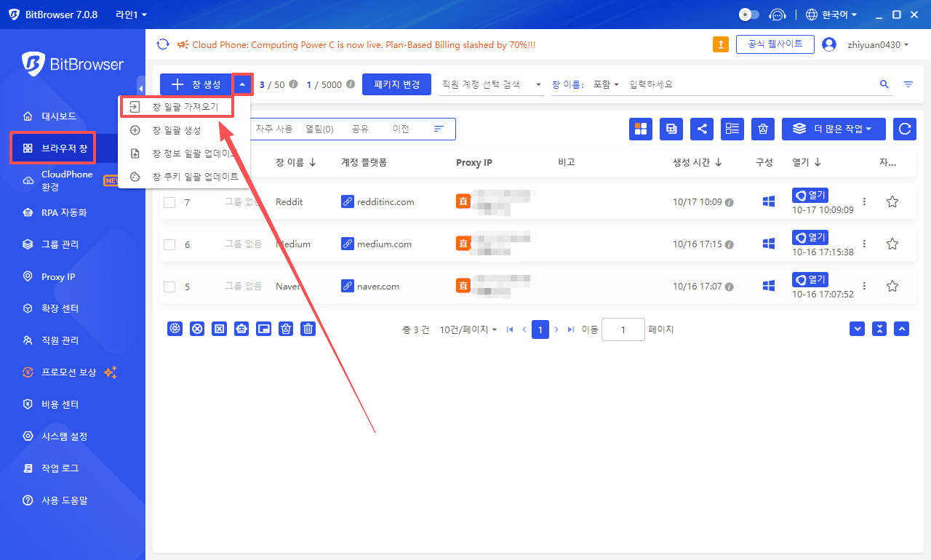Click the customer support headset icon
931x560 pixels.
click(x=778, y=15)
